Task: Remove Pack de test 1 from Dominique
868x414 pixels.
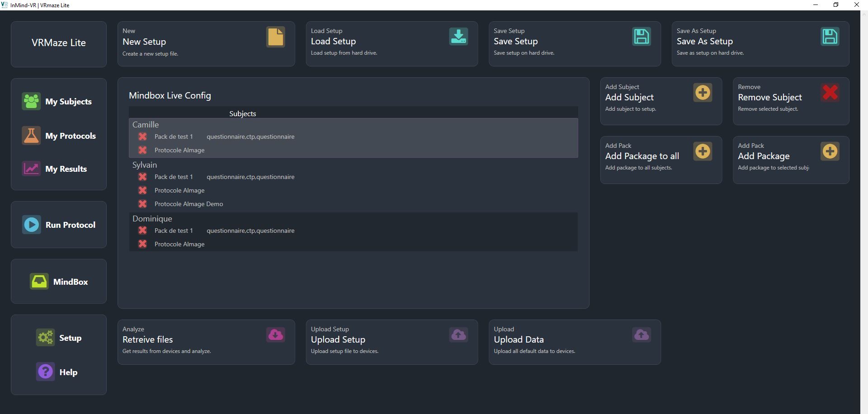Action: tap(142, 231)
